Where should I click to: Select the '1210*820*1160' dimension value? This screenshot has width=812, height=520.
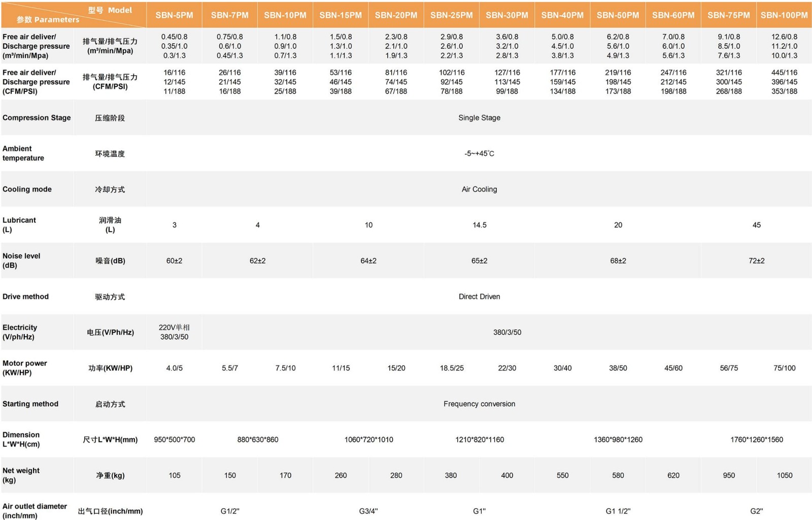(479, 440)
